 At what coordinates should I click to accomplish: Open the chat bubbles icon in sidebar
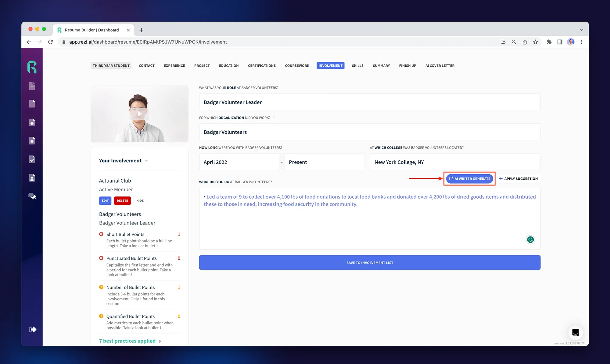(32, 196)
